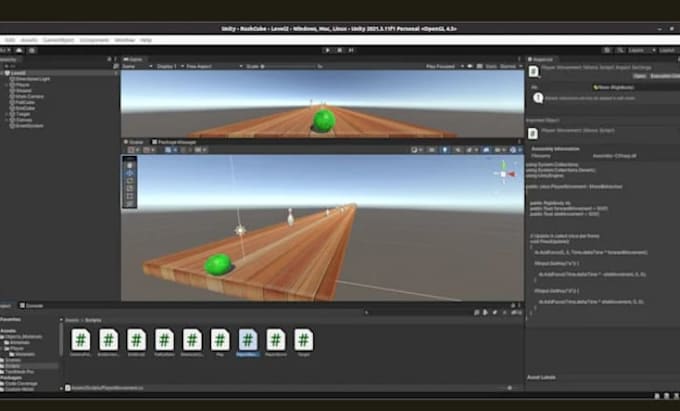Click the Pause button in the toolbar
The image size is (680, 411).
click(340, 50)
